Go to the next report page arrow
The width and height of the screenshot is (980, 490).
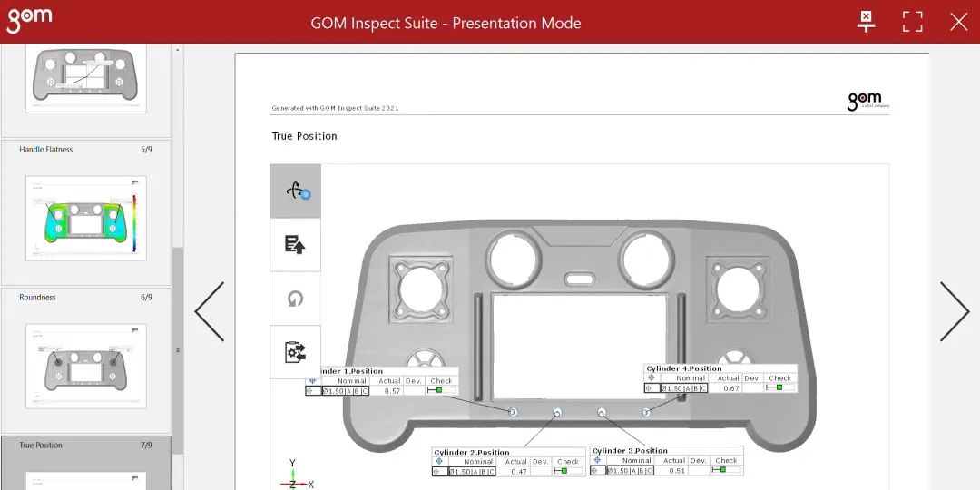pyautogui.click(x=955, y=311)
